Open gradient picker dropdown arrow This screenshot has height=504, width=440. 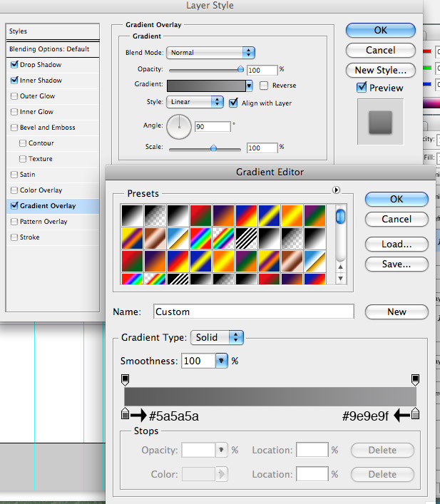point(250,86)
